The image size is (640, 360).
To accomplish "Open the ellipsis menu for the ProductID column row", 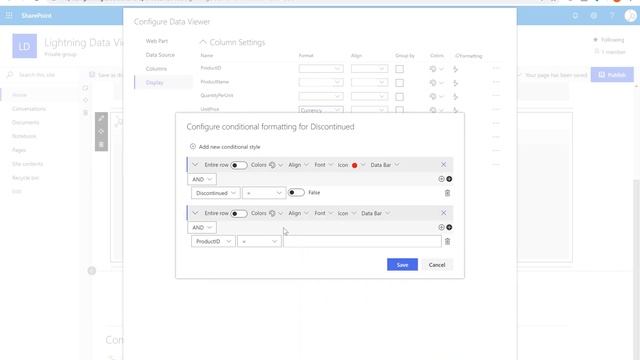I will [x=496, y=69].
